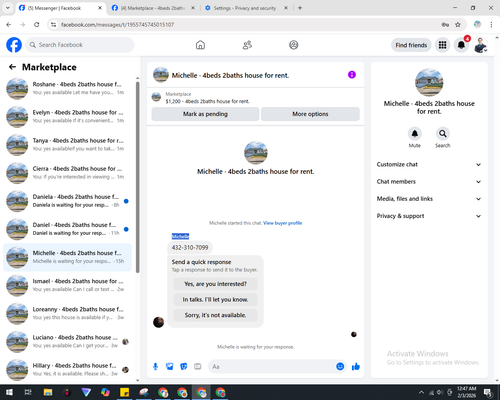Send a thumbs-up like
This screenshot has width=500, height=400.
coord(356,367)
